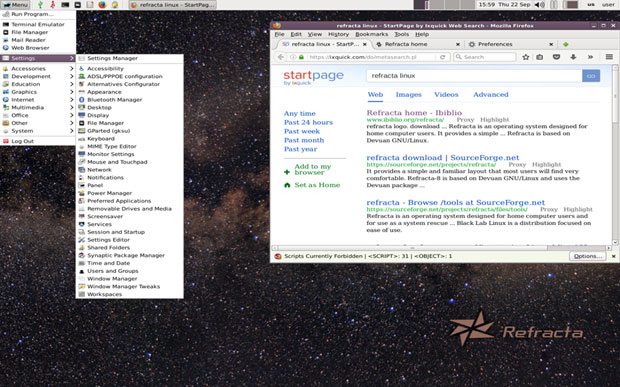Click the Firefox Search input field
The width and height of the screenshot is (620, 387).
(x=484, y=57)
